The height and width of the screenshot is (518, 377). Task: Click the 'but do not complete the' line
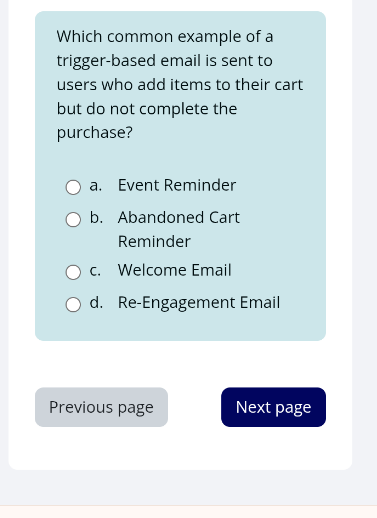click(x=147, y=109)
